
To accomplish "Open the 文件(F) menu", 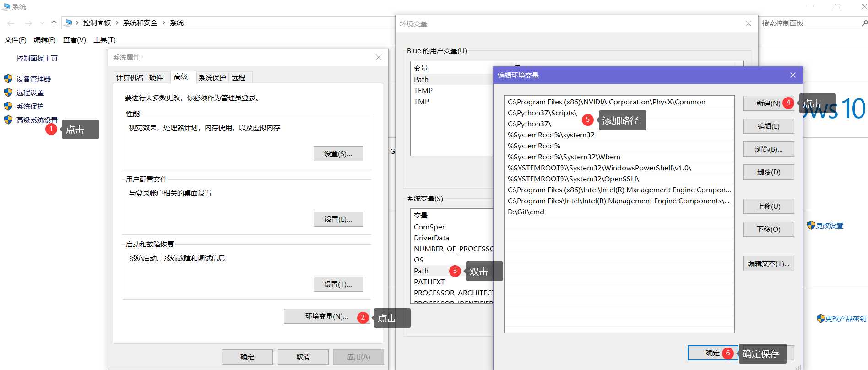I will (16, 40).
